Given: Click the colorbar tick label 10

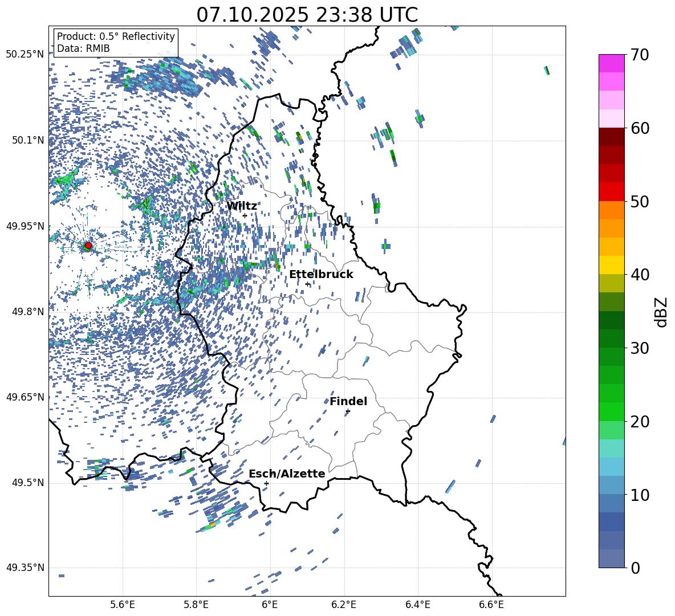Looking at the screenshot, I should [640, 495].
